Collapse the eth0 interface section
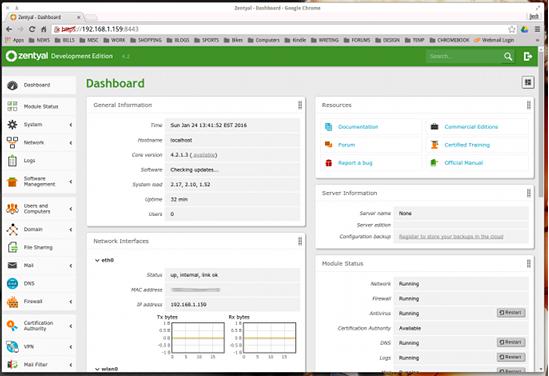This screenshot has height=376, width=549. coord(97,260)
